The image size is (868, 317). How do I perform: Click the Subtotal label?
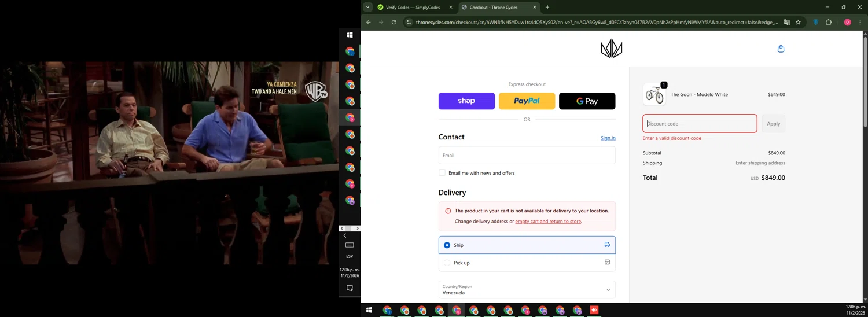[x=652, y=153]
